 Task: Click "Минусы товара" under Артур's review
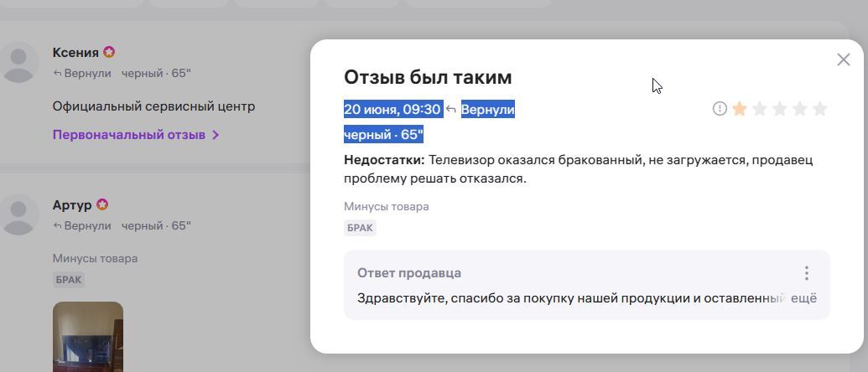(96, 259)
